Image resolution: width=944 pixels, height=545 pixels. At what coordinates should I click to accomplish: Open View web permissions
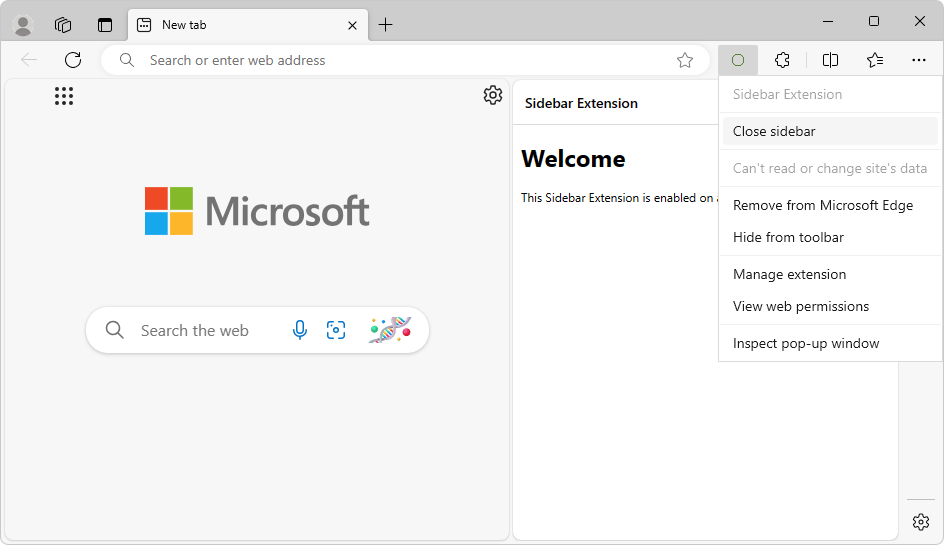pyautogui.click(x=830, y=307)
